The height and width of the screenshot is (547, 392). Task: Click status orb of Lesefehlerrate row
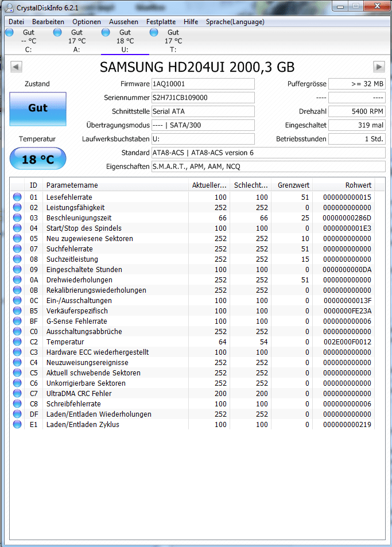tap(17, 197)
